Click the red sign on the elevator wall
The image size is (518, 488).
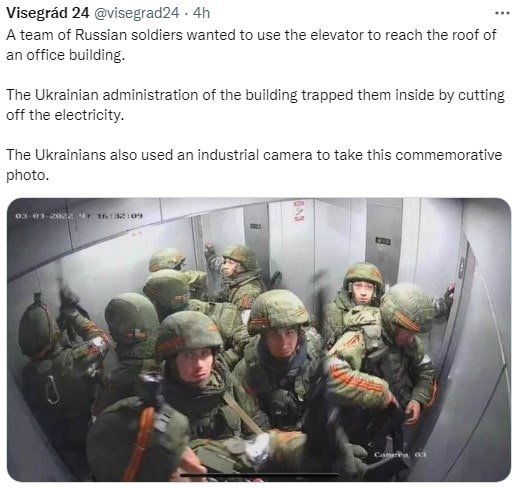[x=298, y=210]
